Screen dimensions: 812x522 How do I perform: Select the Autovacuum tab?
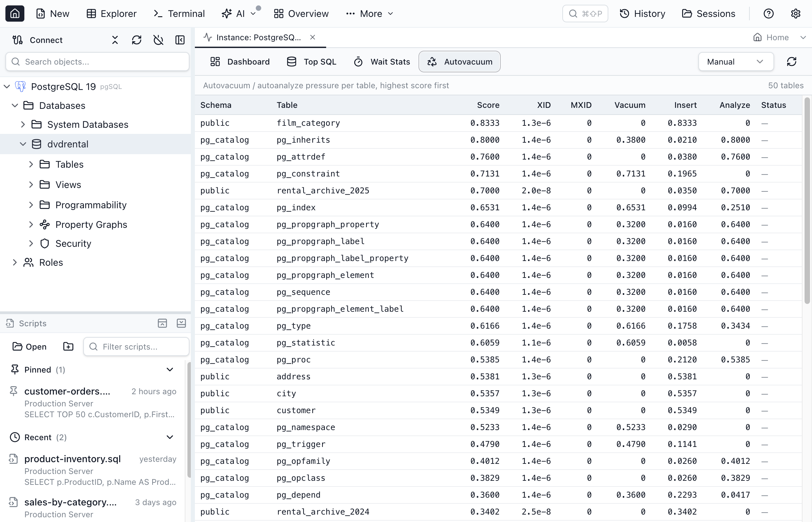459,62
